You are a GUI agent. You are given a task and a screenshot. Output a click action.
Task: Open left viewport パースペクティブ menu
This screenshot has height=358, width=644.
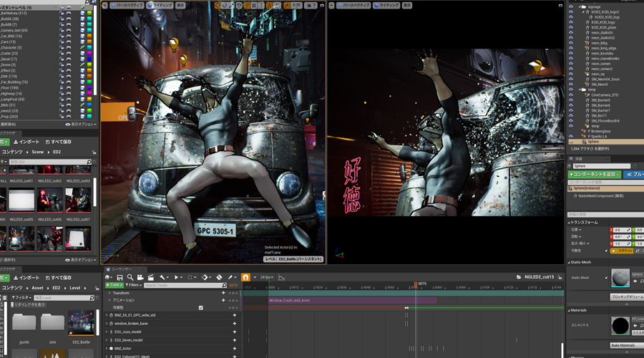(x=127, y=5)
